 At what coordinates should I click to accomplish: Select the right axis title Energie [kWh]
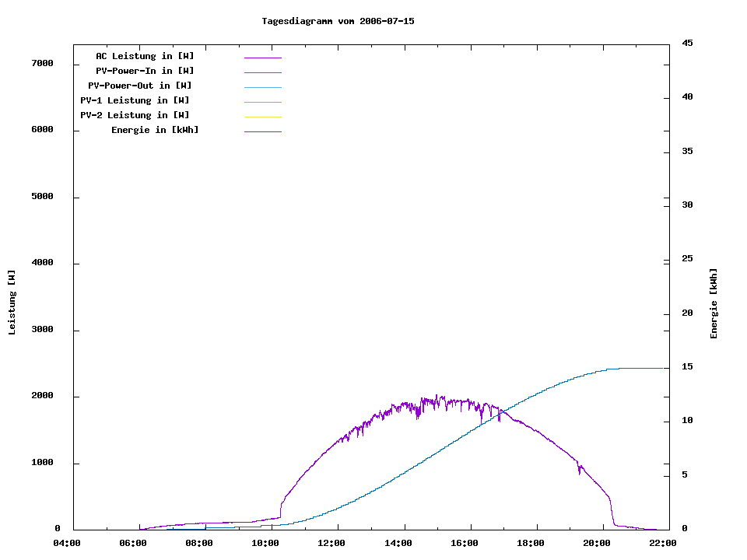[714, 303]
